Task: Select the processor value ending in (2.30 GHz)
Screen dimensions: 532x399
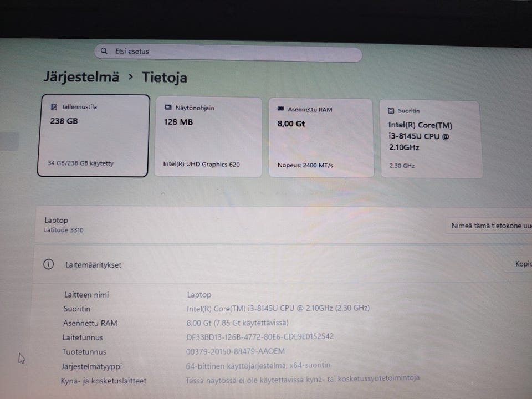Action: (278, 308)
